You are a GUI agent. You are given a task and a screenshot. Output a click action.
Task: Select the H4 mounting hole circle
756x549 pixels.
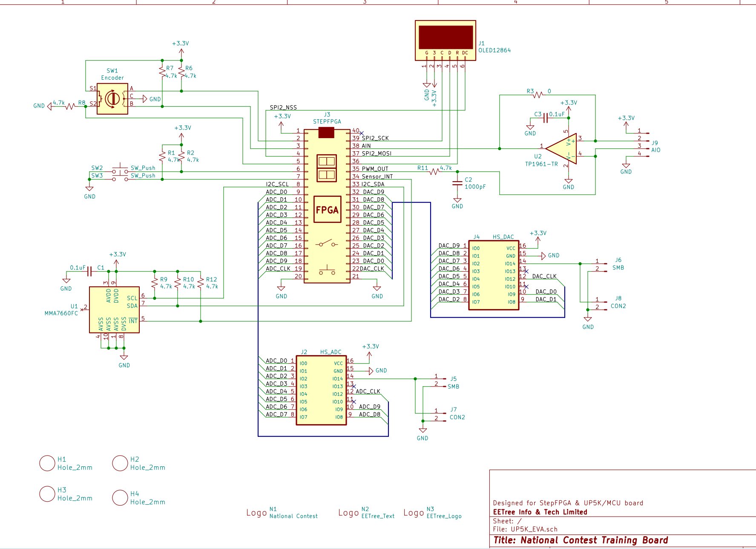[x=120, y=498]
